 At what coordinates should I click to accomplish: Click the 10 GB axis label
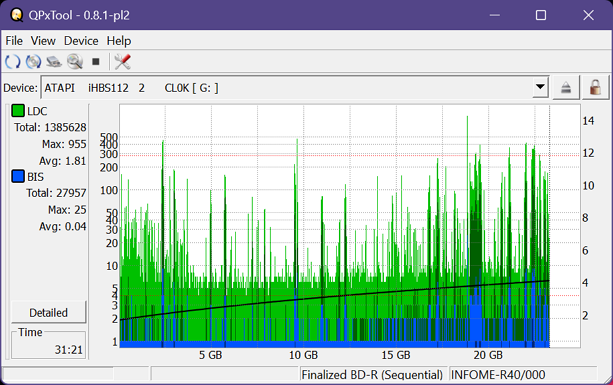tap(303, 355)
